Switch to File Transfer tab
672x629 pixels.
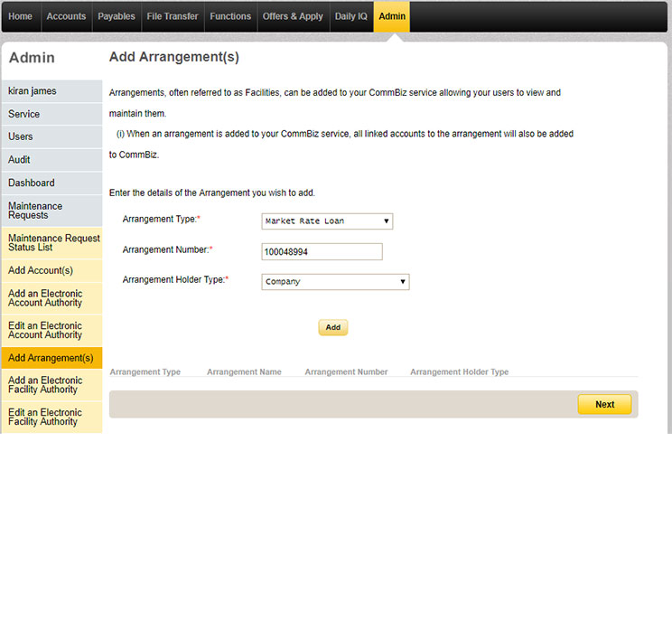click(x=173, y=16)
